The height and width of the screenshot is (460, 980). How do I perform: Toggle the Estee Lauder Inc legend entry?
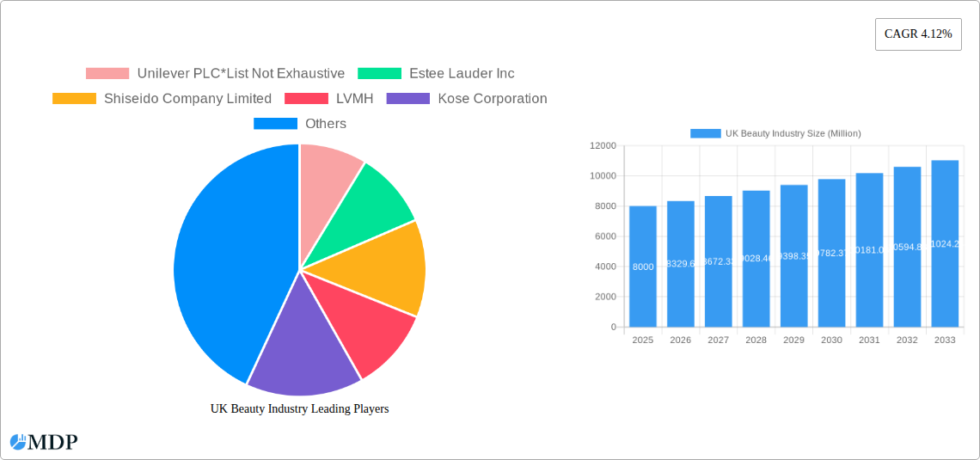(379, 74)
